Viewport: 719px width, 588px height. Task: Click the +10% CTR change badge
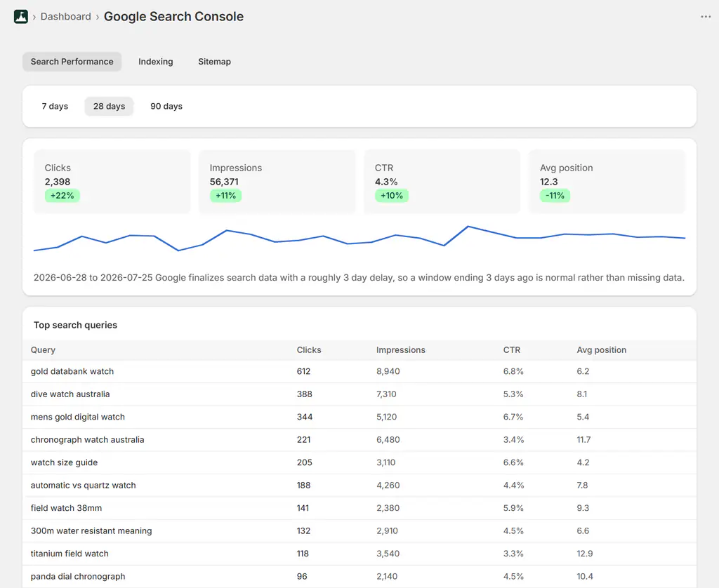392,196
